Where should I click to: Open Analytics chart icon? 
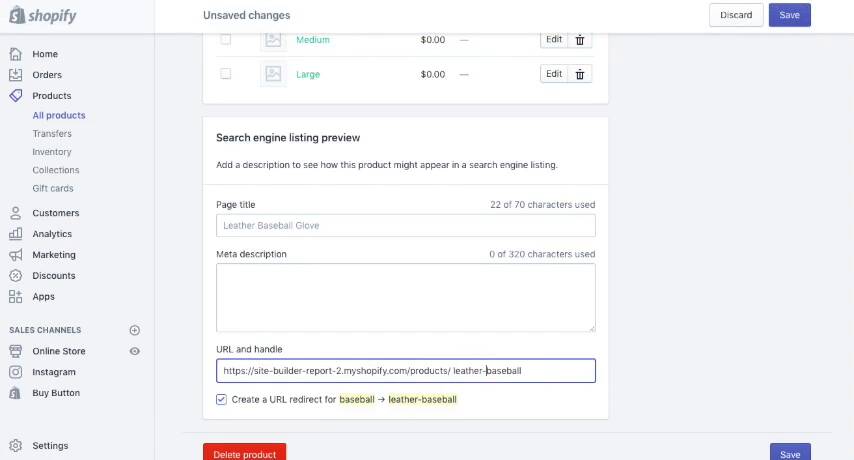tap(15, 234)
